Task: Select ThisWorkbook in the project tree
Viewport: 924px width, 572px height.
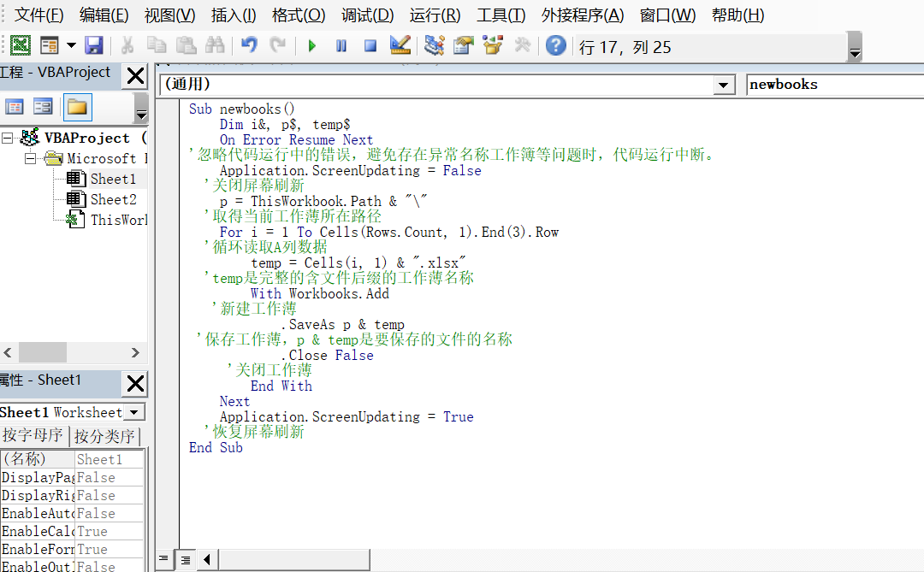Action: 118,220
